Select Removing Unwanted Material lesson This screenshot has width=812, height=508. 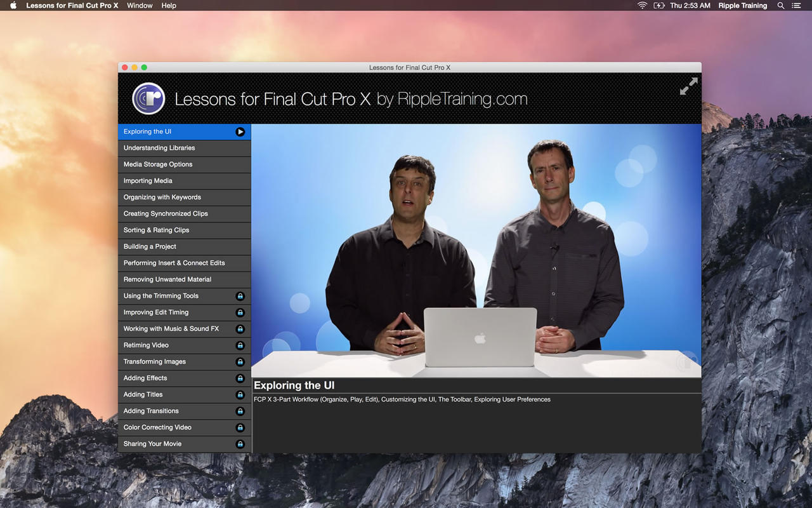185,279
